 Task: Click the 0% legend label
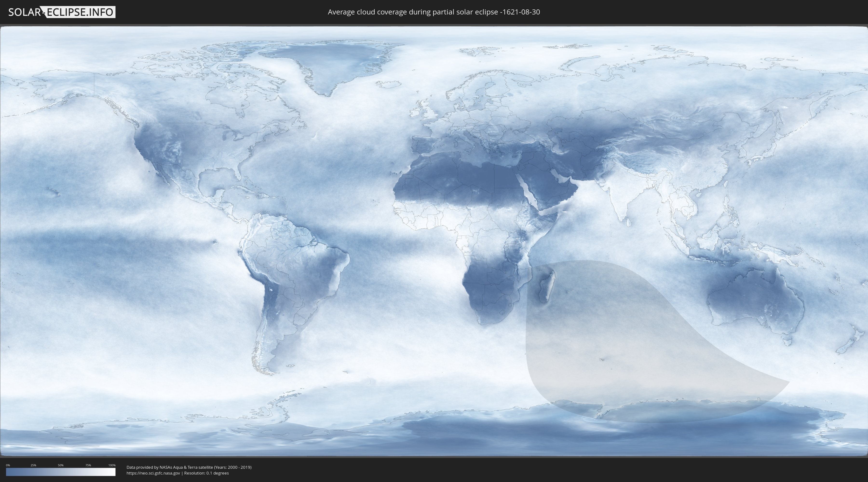tap(8, 465)
